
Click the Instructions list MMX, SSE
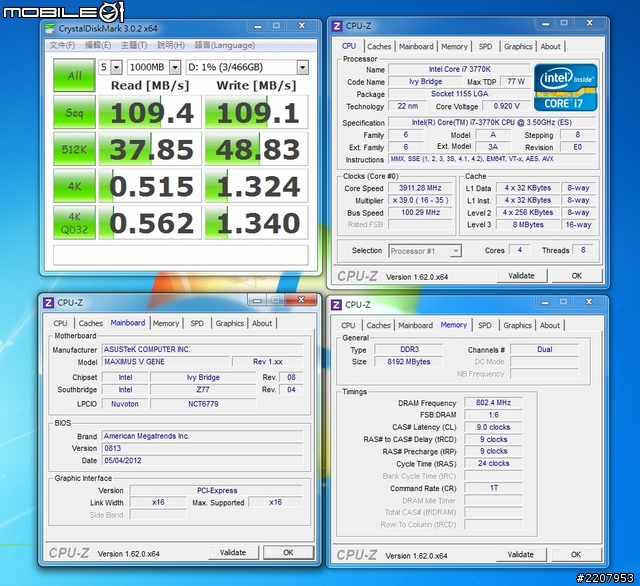[x=492, y=159]
